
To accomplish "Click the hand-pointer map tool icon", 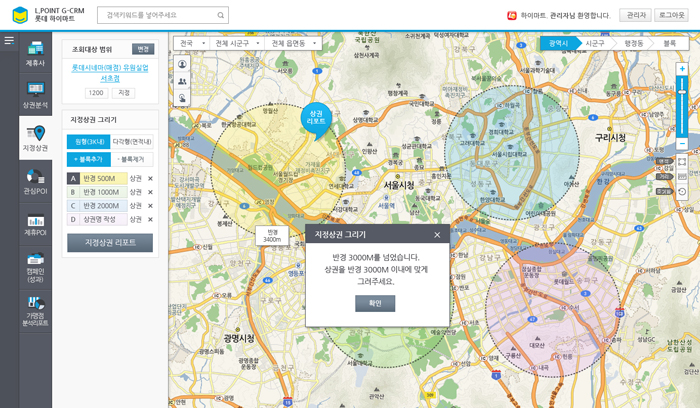I will (x=182, y=98).
